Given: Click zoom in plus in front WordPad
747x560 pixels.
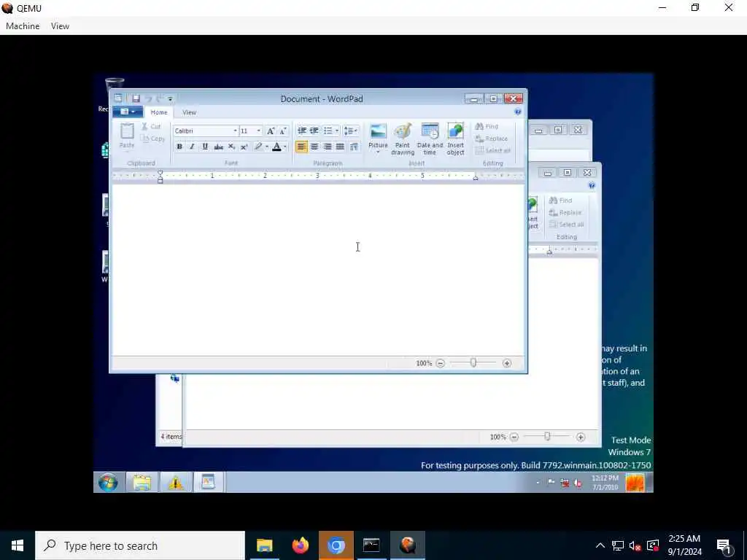Looking at the screenshot, I should (x=507, y=363).
